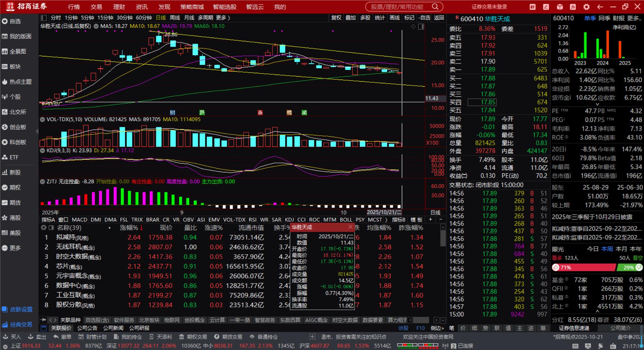Collapse the left chart panel arrow

click(x=37, y=131)
